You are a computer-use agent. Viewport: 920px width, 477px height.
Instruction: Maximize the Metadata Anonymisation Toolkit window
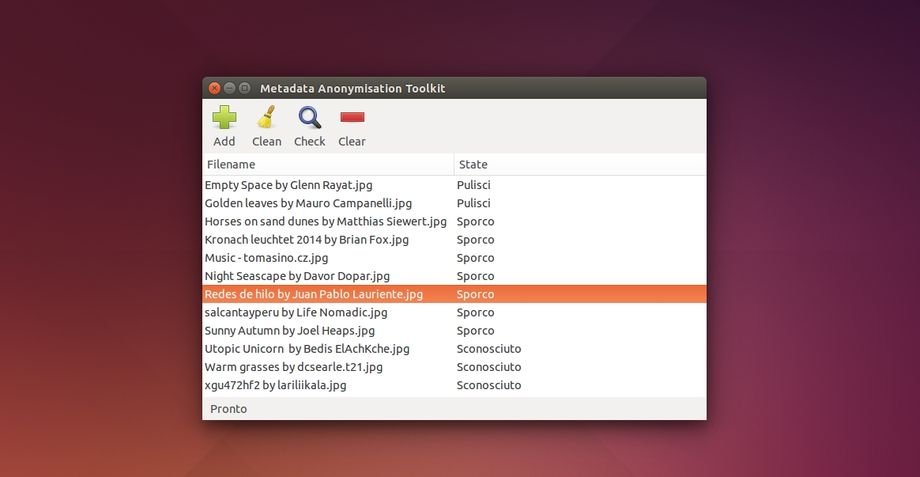[x=244, y=88]
